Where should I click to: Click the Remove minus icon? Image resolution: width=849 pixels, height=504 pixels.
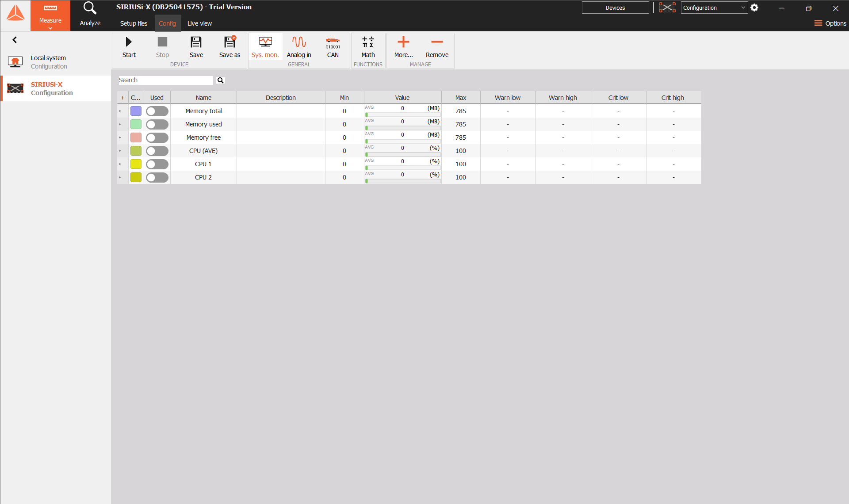pos(437,42)
